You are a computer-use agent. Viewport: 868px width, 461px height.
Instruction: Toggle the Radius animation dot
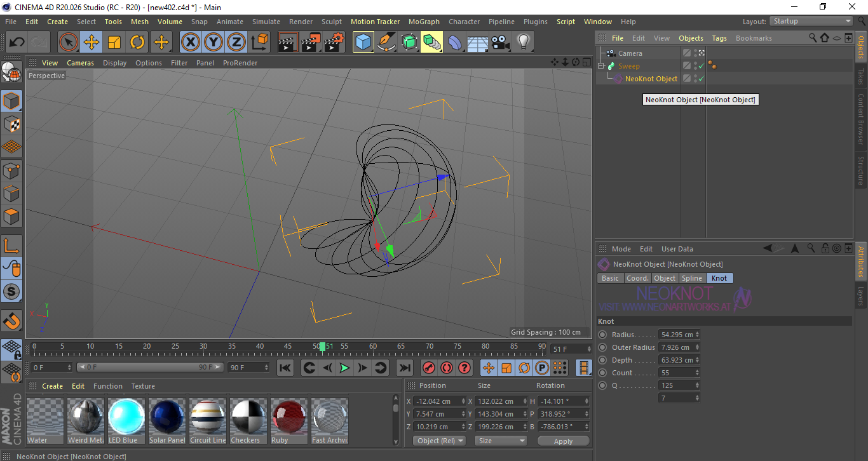pos(602,335)
